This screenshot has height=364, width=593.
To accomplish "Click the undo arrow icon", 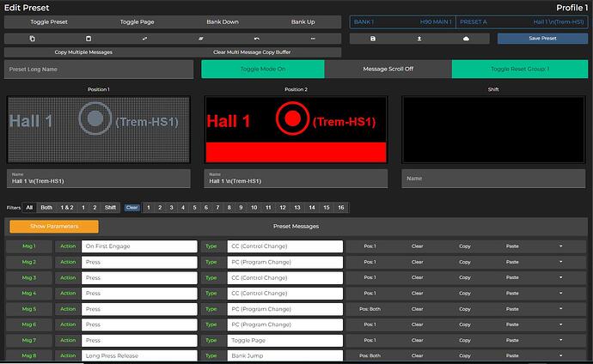I will click(x=257, y=39).
